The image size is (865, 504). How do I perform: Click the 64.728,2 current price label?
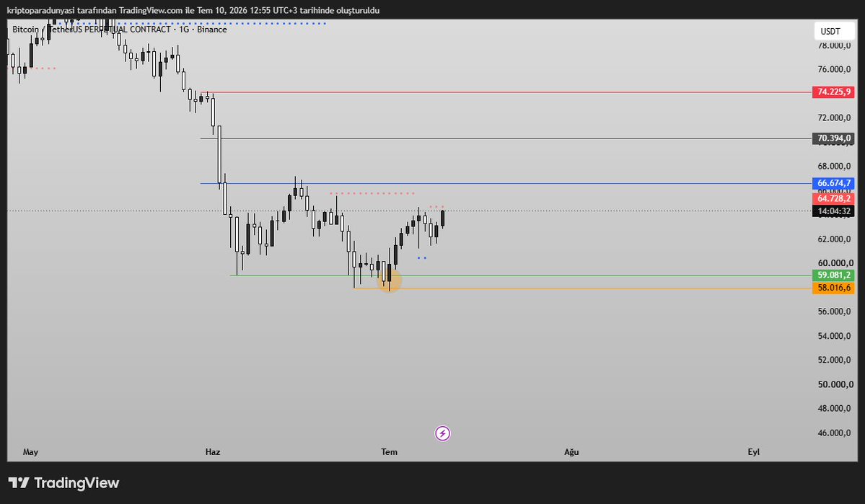[x=833, y=198]
